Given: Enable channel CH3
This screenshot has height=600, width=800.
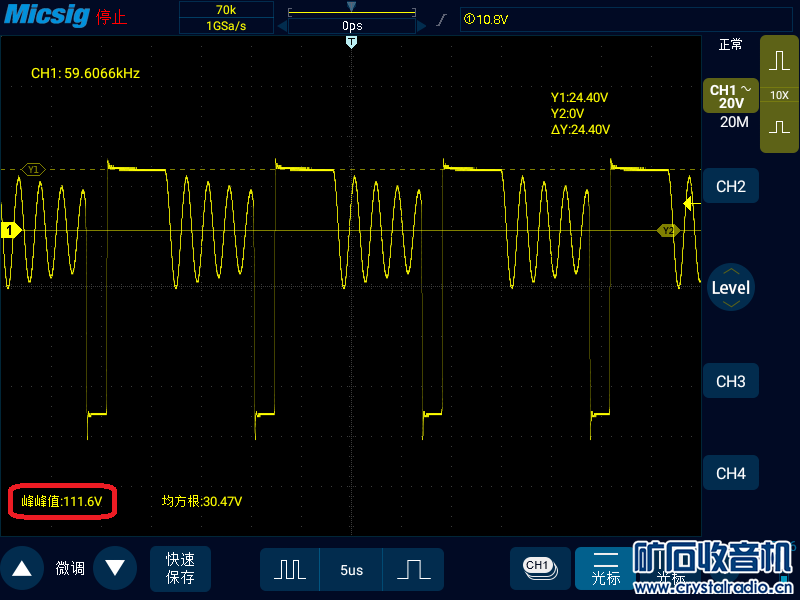Looking at the screenshot, I should pos(731,381).
